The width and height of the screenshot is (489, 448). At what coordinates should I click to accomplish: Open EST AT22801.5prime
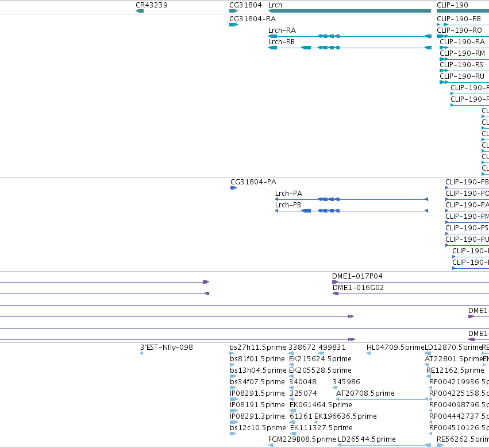point(453,359)
